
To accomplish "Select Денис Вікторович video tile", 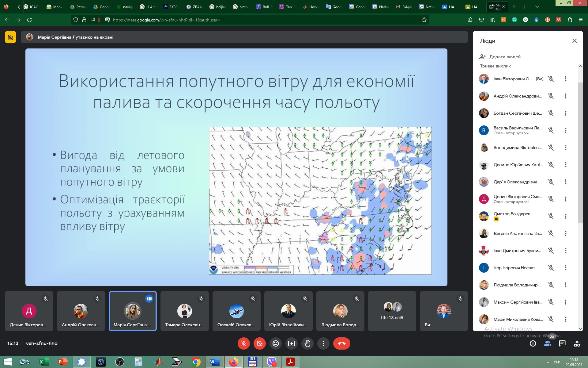I will pos(29,311).
